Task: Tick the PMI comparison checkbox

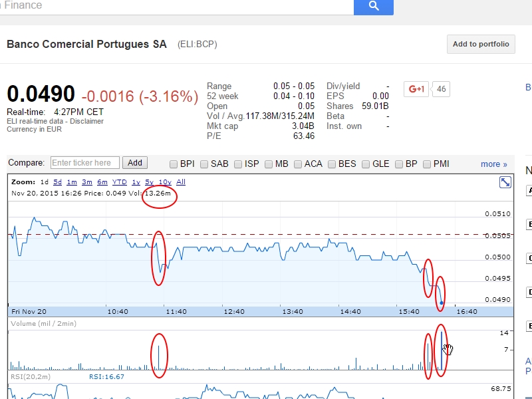Action: pyautogui.click(x=427, y=164)
